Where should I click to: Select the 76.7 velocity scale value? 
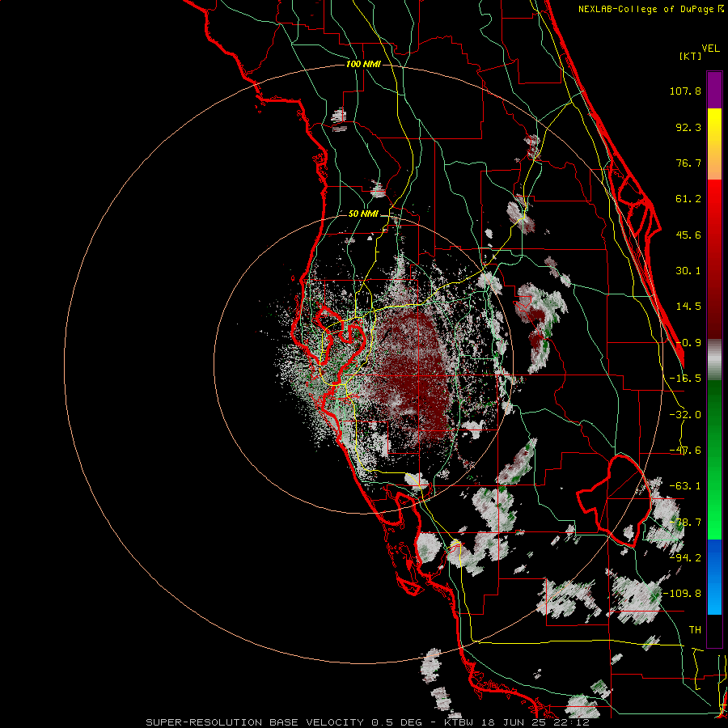click(x=688, y=163)
